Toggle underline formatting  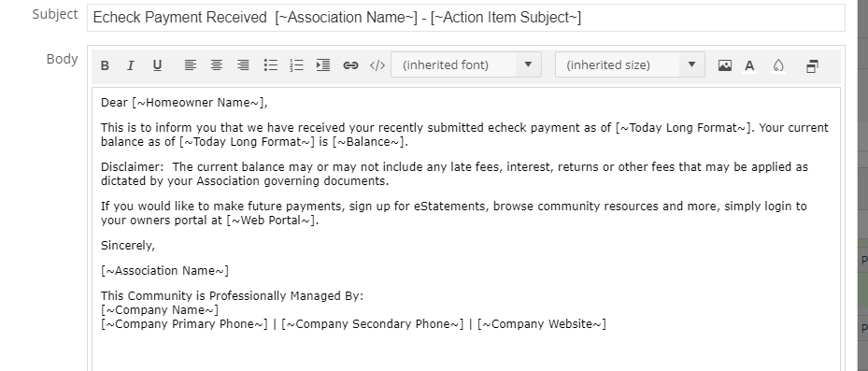[x=157, y=65]
